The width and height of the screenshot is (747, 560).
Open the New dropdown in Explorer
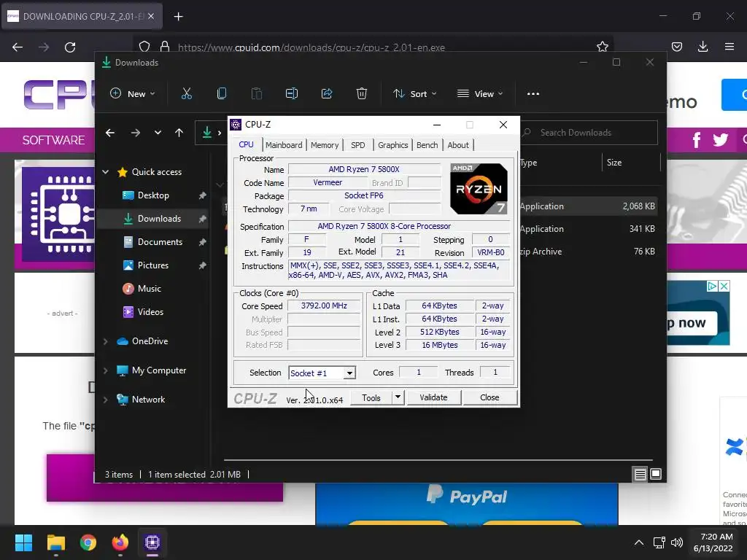click(x=133, y=94)
